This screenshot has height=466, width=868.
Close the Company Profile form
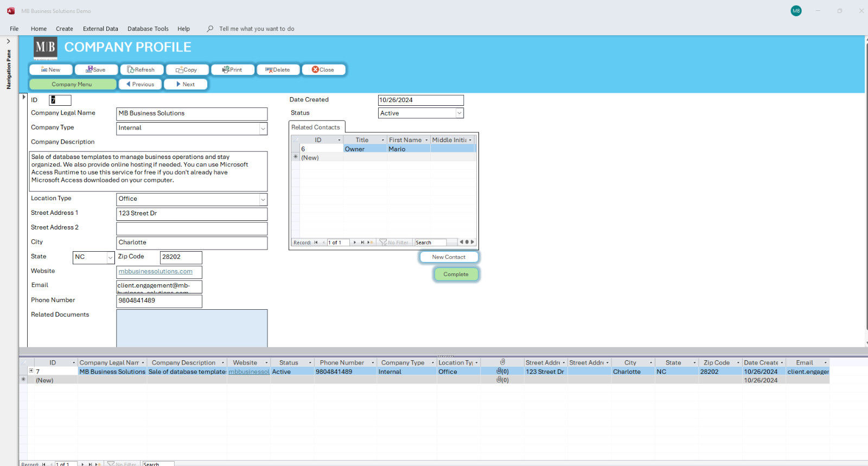pos(324,69)
